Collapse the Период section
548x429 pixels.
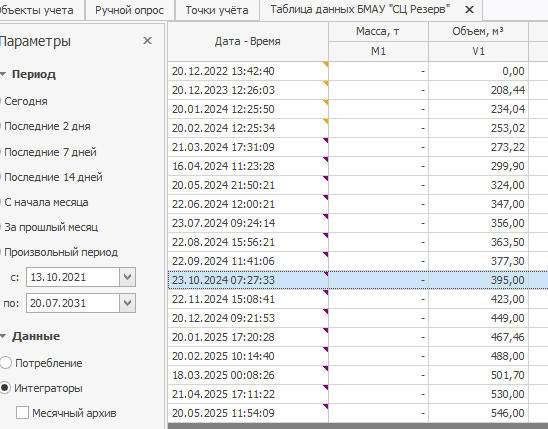click(3, 74)
